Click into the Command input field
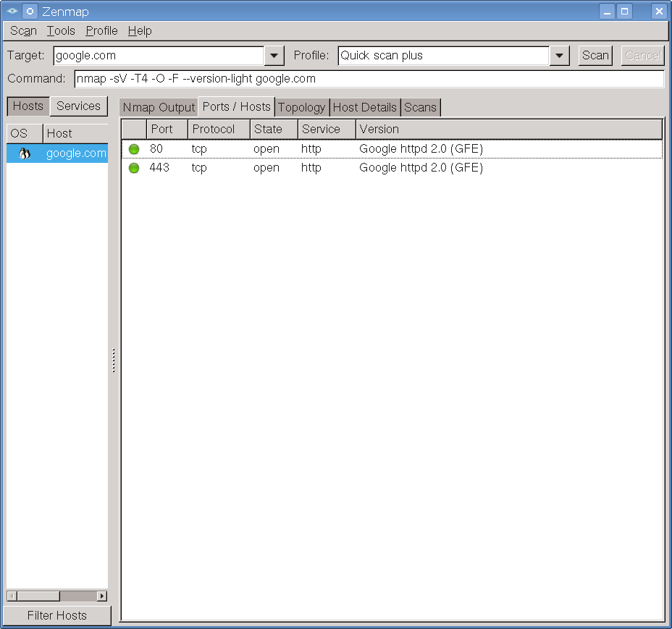This screenshot has height=629, width=672. click(x=369, y=79)
